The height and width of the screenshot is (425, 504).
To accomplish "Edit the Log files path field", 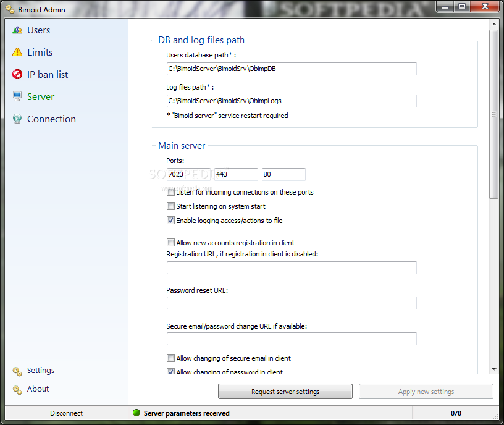I will [x=292, y=101].
